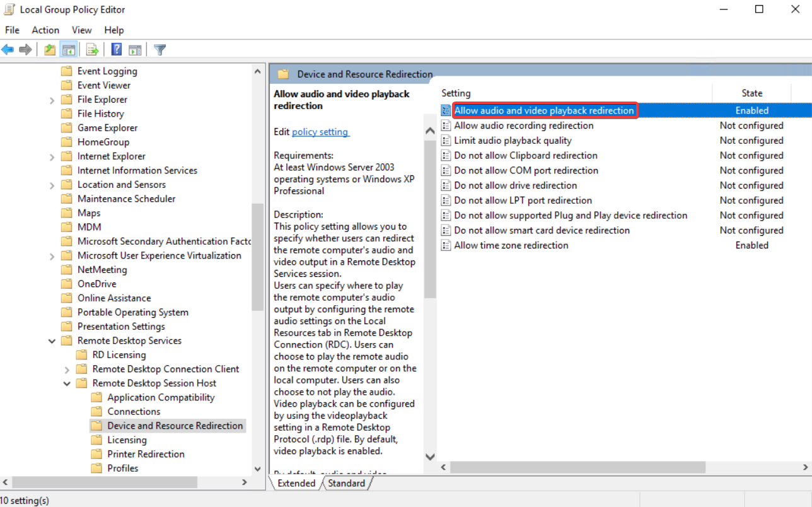Open the Filter toolbar icon

tap(159, 49)
